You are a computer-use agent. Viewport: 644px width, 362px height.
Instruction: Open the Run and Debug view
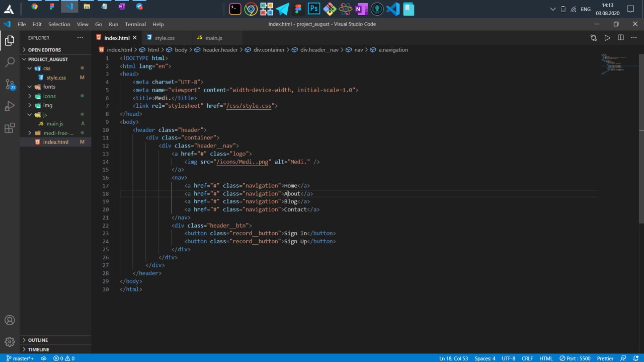10,106
